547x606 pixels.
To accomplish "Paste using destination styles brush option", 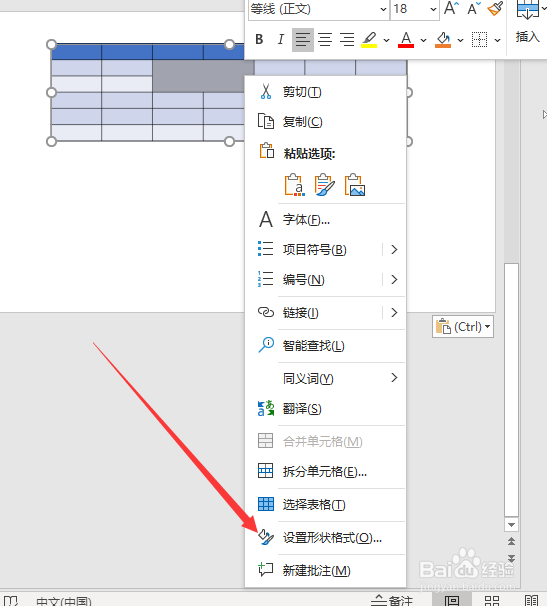I will click(x=324, y=185).
